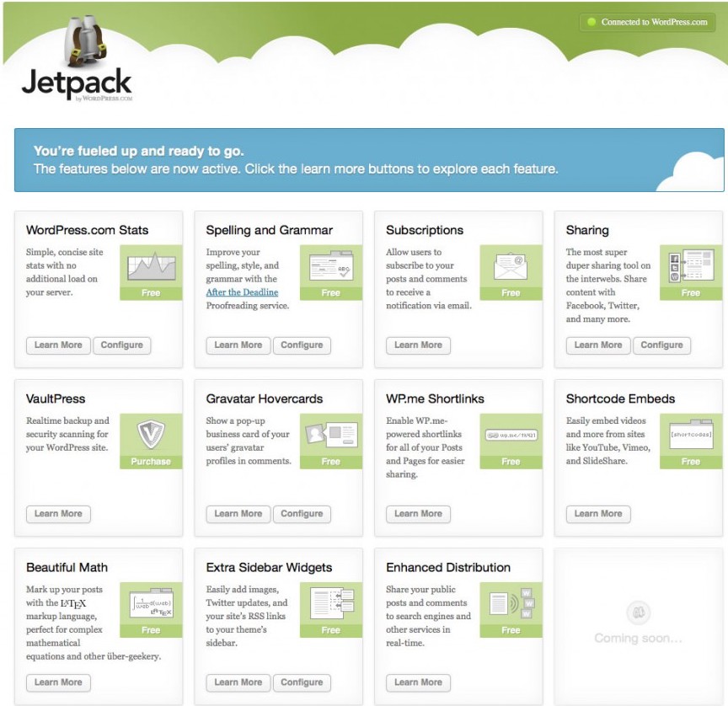The image size is (728, 706).
Task: Click the WP.me Shortlinks icon
Action: coord(511,434)
